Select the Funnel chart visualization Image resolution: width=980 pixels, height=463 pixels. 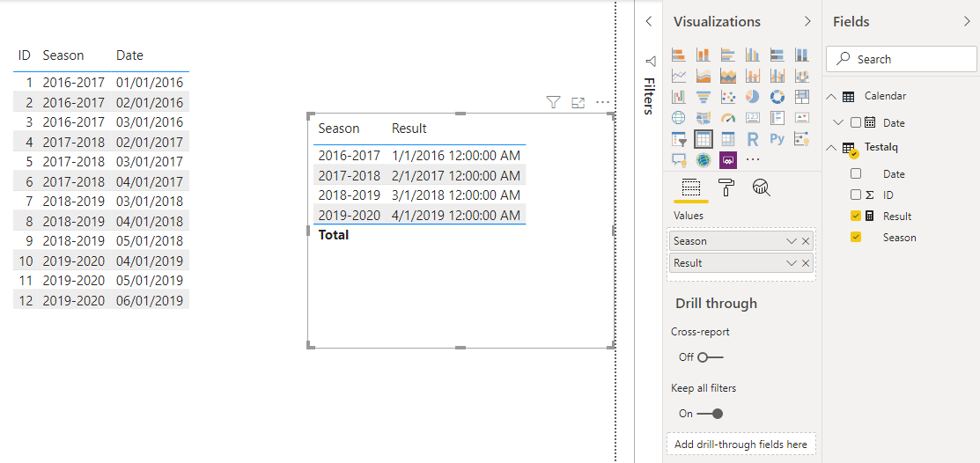[704, 97]
